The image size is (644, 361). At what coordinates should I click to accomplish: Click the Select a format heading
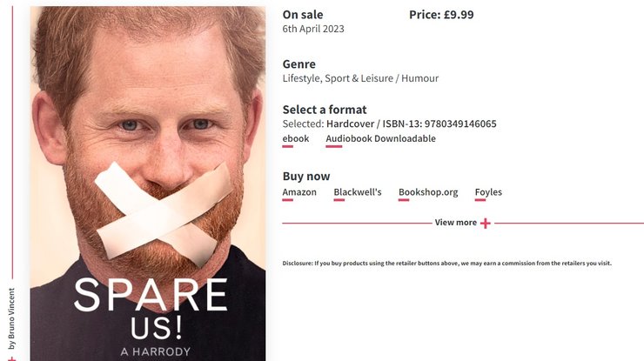coord(325,110)
